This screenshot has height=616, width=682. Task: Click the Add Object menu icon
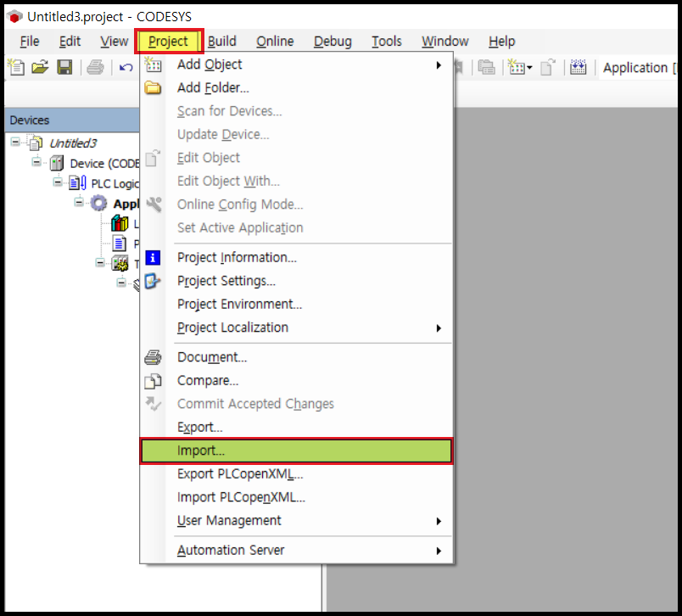(153, 64)
